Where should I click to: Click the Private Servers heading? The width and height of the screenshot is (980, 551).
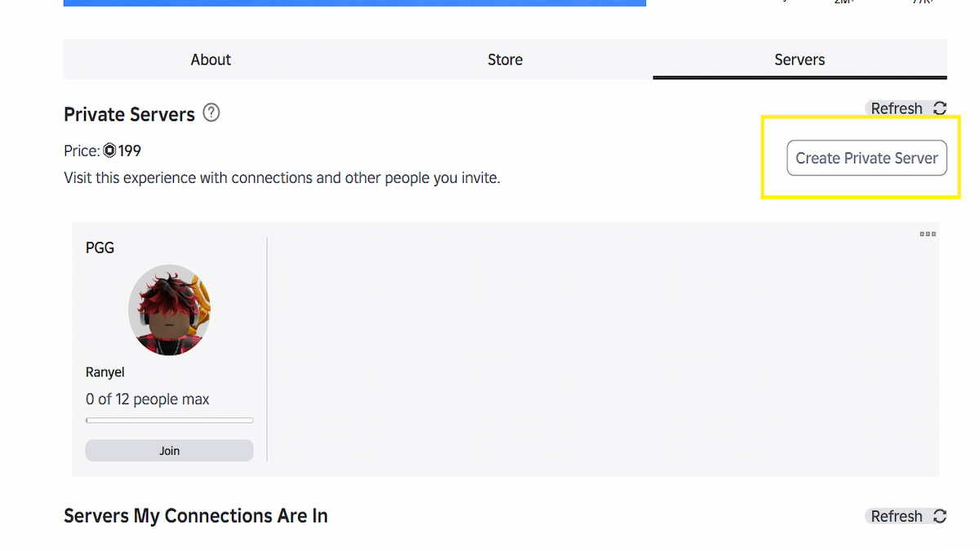129,114
